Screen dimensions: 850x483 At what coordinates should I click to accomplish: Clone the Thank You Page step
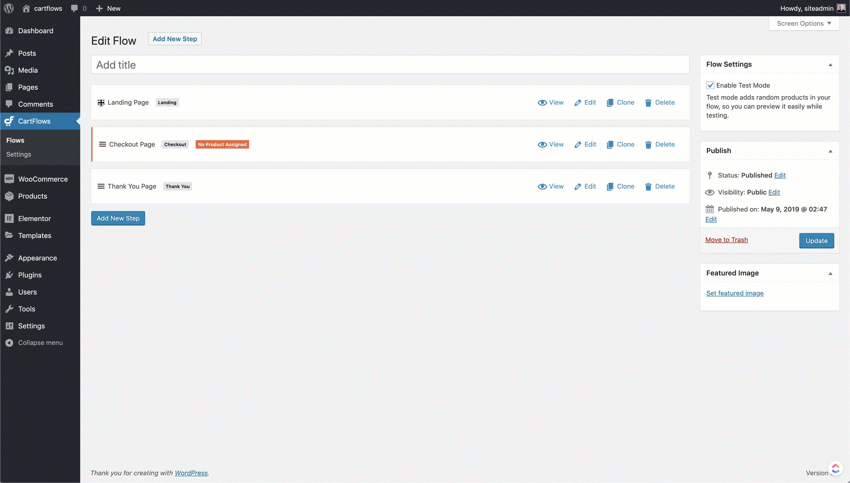pyautogui.click(x=620, y=186)
